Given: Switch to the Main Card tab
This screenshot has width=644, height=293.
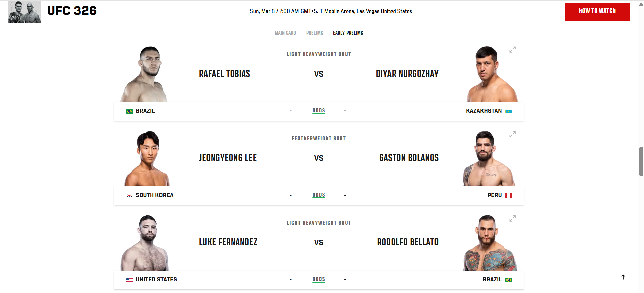Looking at the screenshot, I should click(x=285, y=33).
